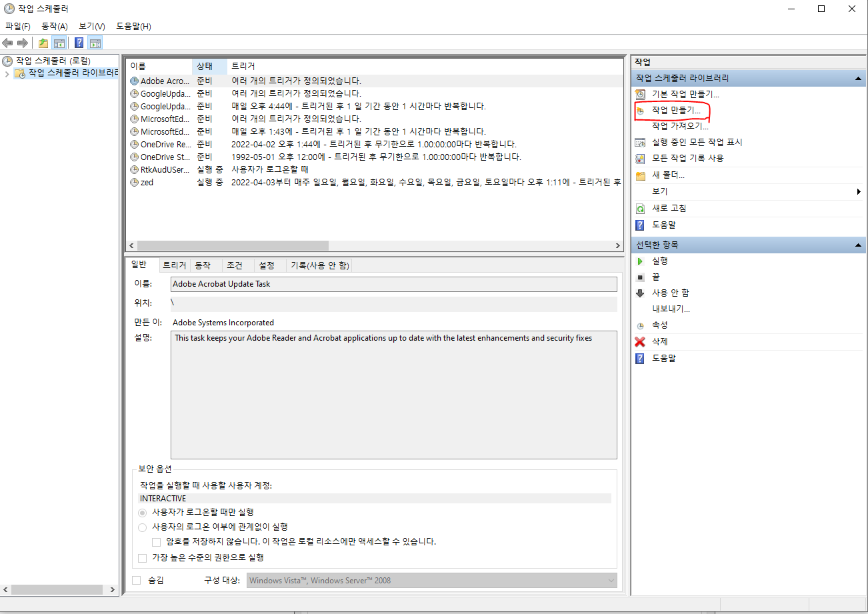Toggle 암호를 저장하지 않습니다 checkbox
The height and width of the screenshot is (614, 868).
157,542
